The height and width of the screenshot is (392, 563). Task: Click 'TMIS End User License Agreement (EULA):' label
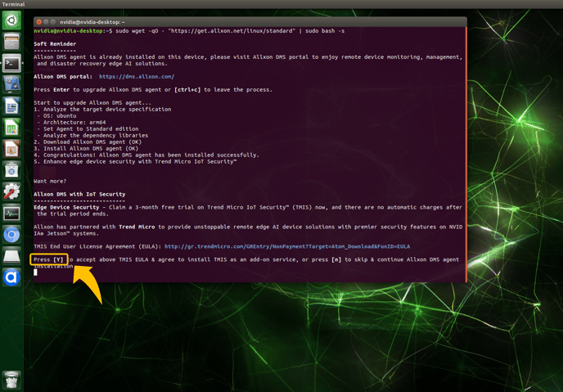tap(97, 246)
